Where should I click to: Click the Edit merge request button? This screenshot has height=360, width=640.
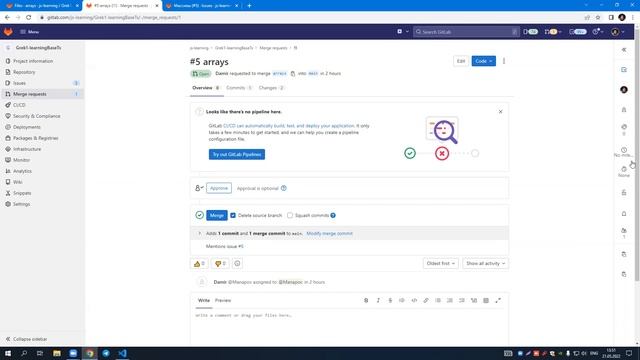pos(461,61)
